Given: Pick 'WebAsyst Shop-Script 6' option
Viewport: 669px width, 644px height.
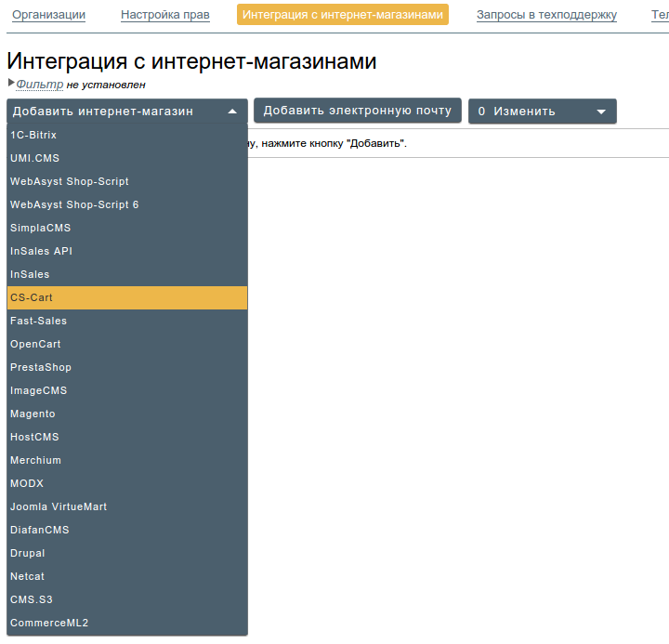Looking at the screenshot, I should pyautogui.click(x=74, y=204).
